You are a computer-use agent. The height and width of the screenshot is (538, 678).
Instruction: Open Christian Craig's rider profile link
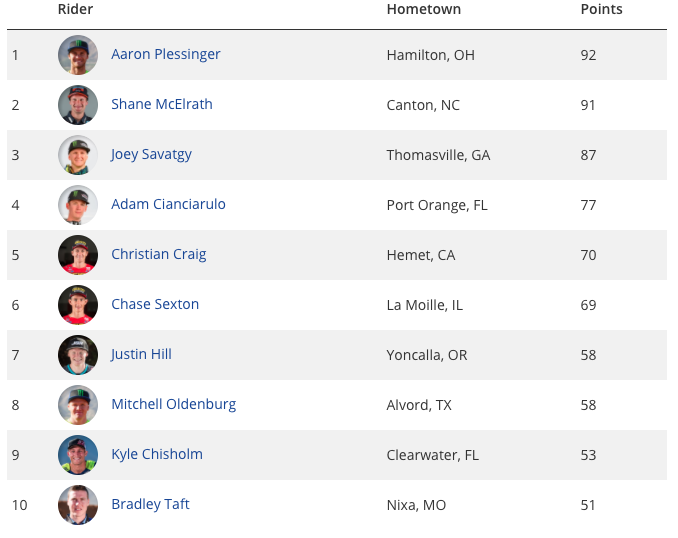coord(159,254)
